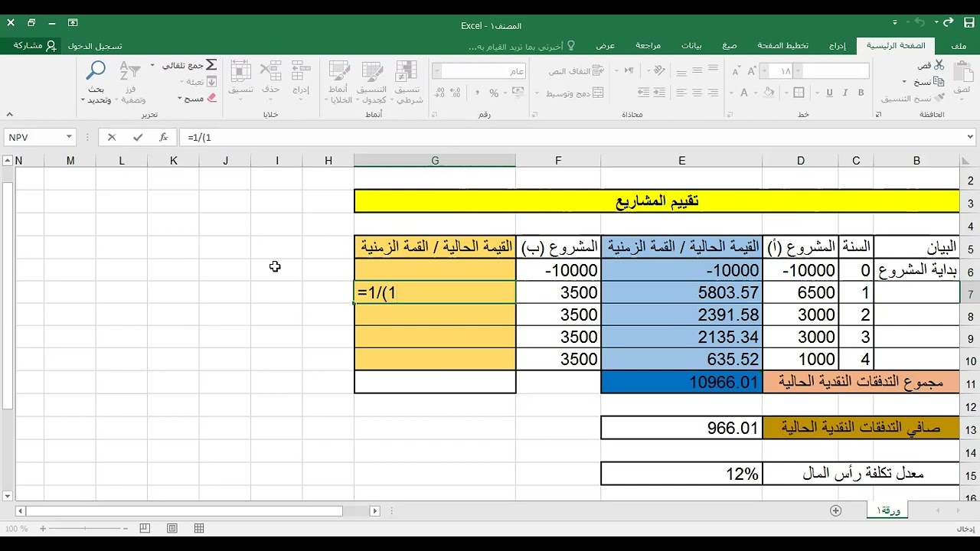The height and width of the screenshot is (551, 980).
Task: Switch to the Review (مراجعة) tab
Action: [x=648, y=46]
